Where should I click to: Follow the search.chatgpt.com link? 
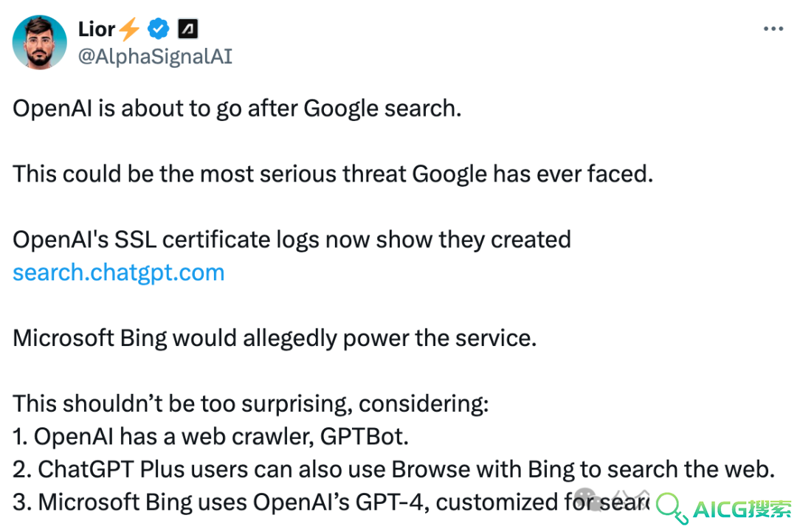click(118, 273)
